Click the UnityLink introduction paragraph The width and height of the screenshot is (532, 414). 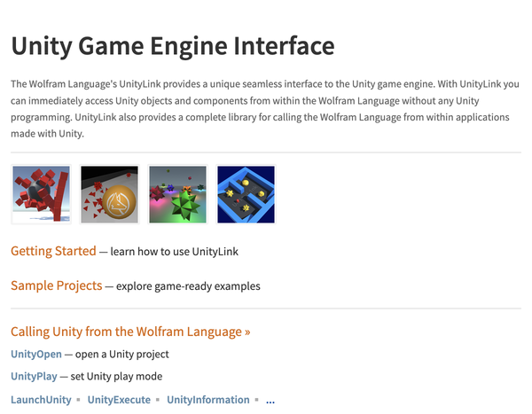point(265,108)
